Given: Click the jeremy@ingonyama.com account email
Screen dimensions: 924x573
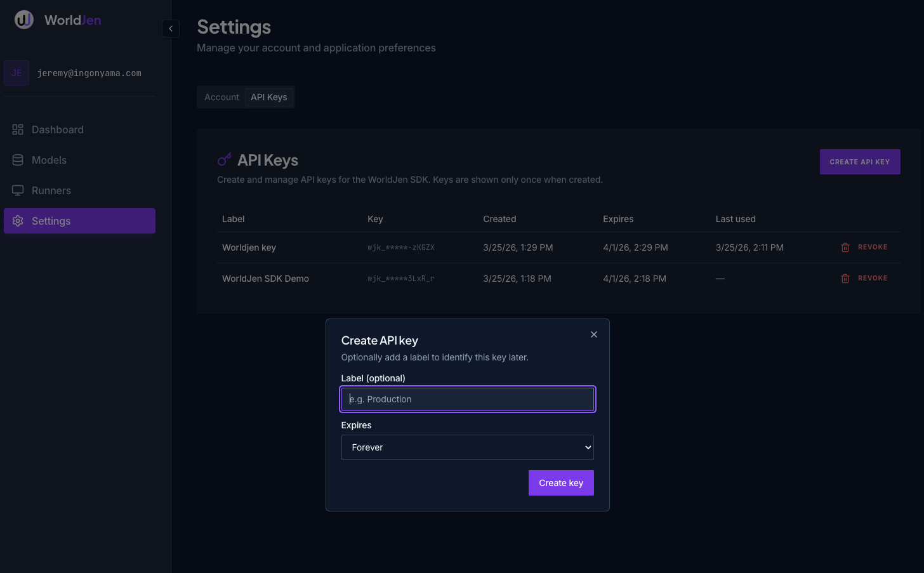Looking at the screenshot, I should point(89,73).
